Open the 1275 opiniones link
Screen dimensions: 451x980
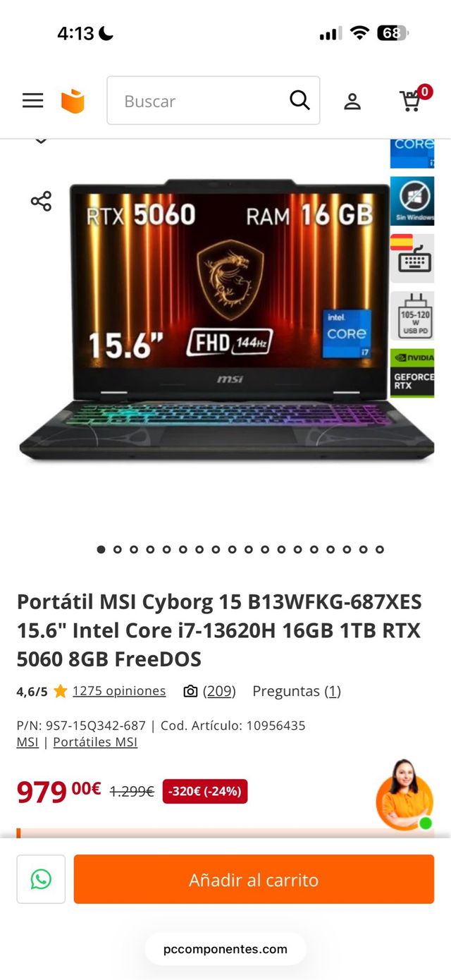(x=119, y=691)
